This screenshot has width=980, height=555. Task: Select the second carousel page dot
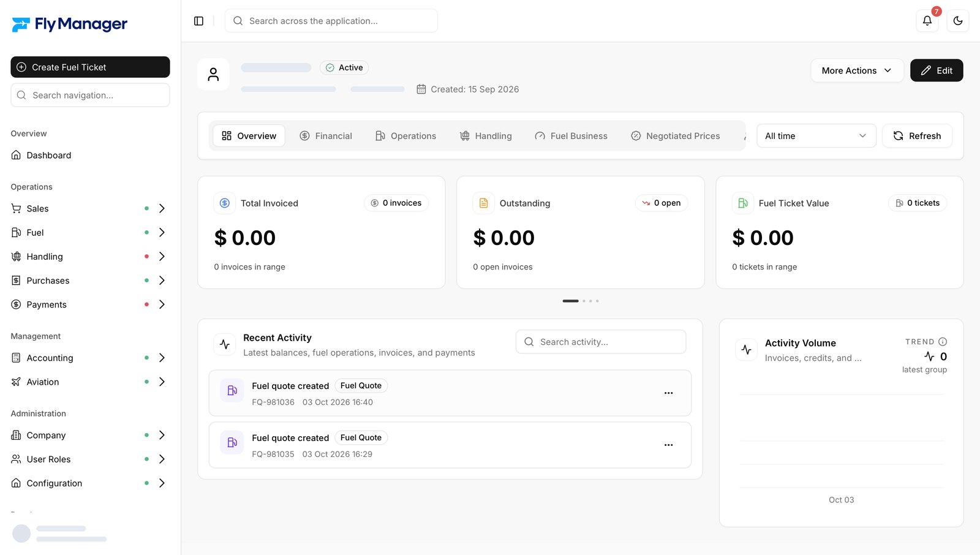584,301
